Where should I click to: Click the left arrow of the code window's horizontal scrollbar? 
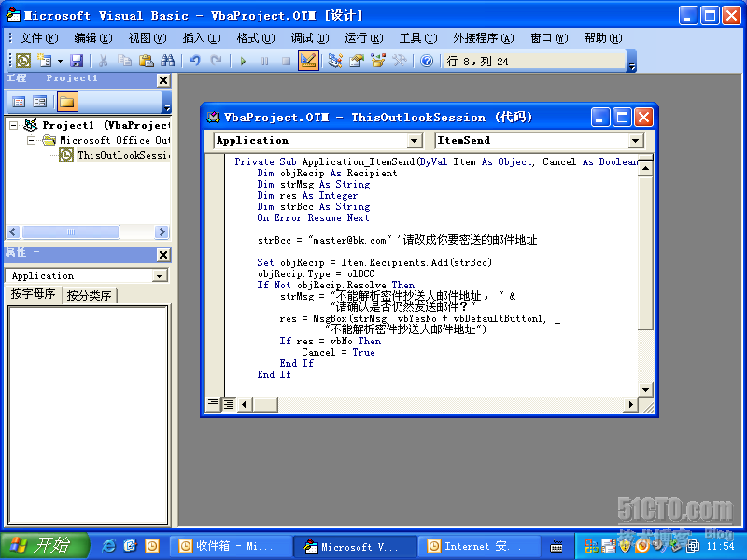pos(245,404)
